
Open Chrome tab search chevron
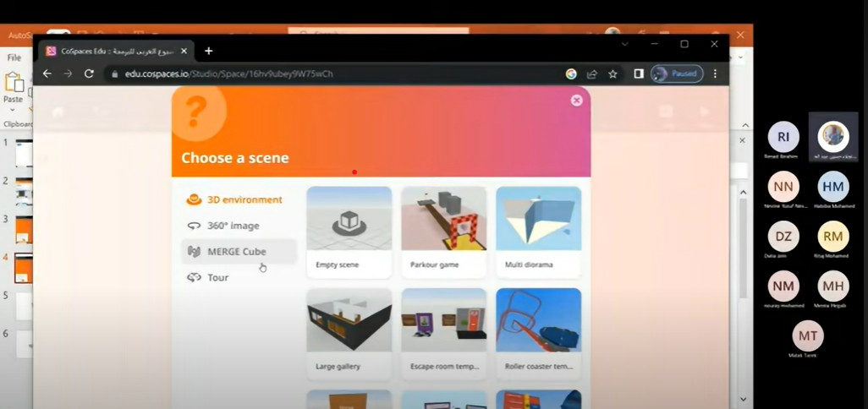coord(624,44)
